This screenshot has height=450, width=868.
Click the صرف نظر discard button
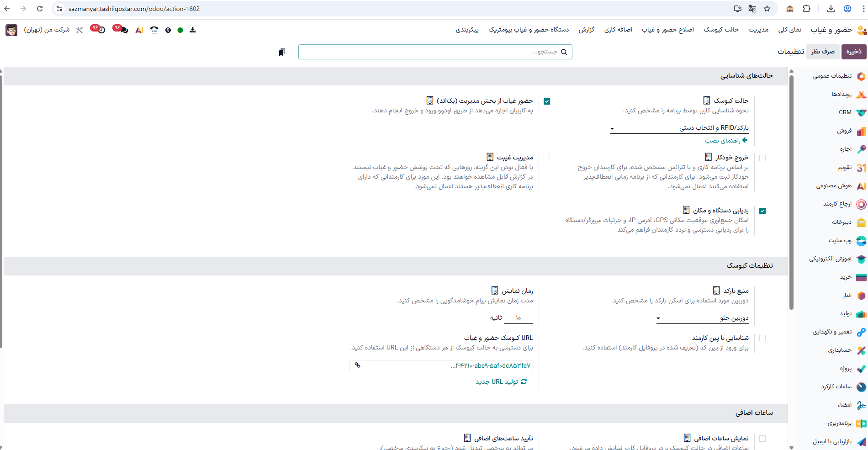(823, 52)
